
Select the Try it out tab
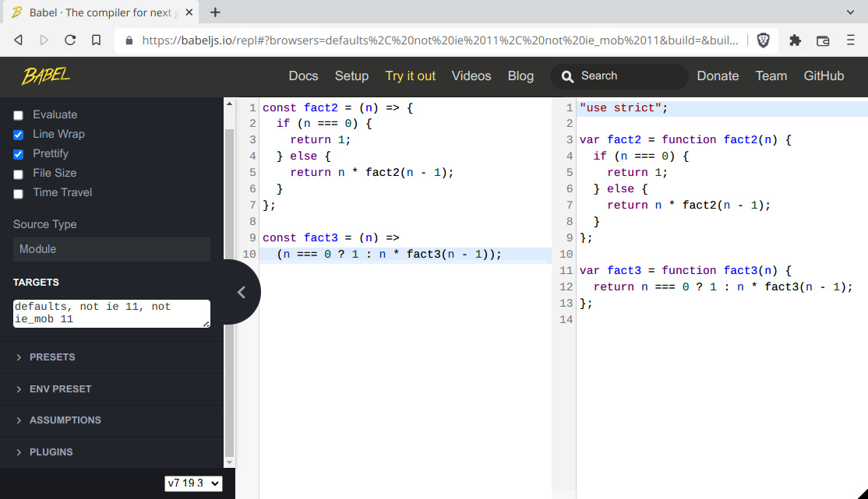[x=411, y=76]
